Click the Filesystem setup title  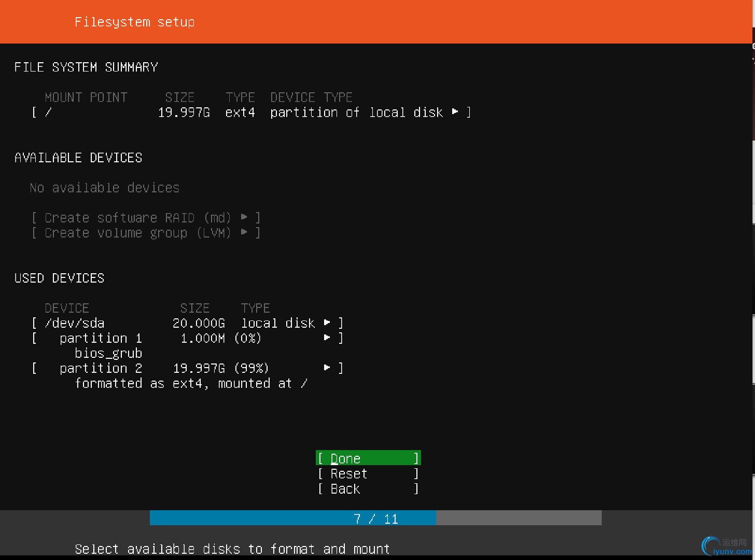click(x=135, y=22)
